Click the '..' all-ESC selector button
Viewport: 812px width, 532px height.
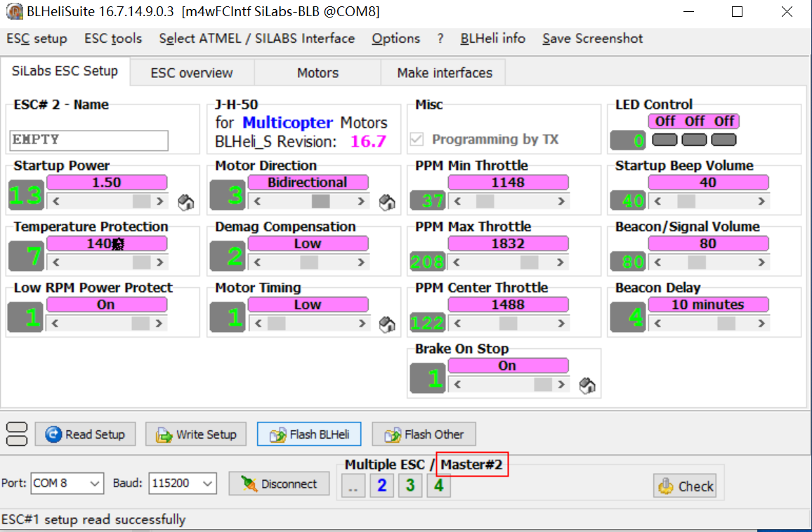(353, 486)
